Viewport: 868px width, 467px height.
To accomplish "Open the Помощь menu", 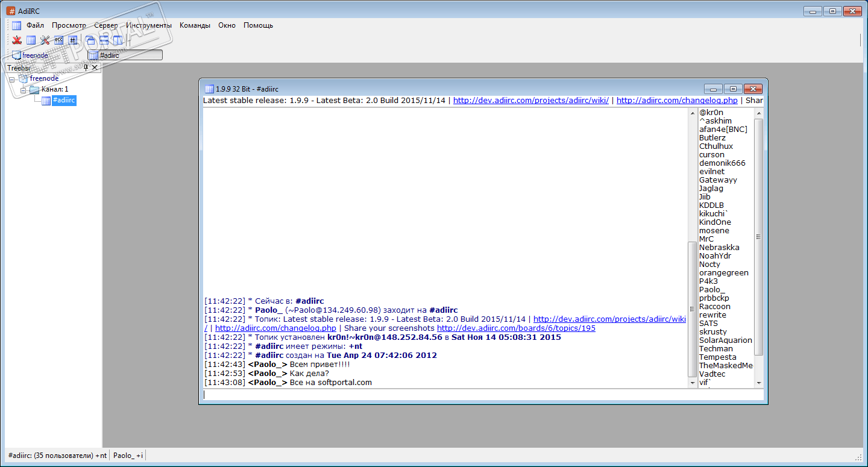I will coord(258,25).
